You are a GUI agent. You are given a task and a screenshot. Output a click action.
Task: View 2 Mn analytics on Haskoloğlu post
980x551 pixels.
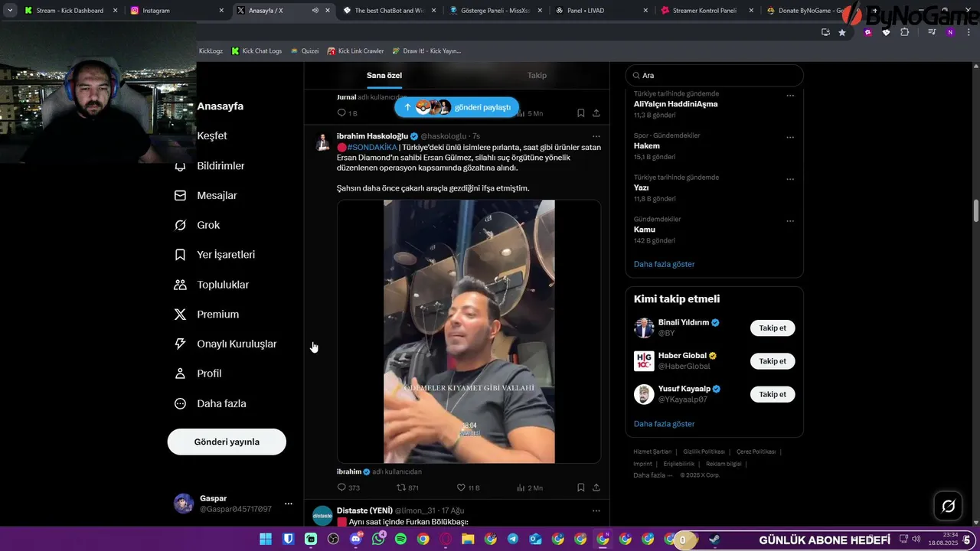click(x=530, y=487)
